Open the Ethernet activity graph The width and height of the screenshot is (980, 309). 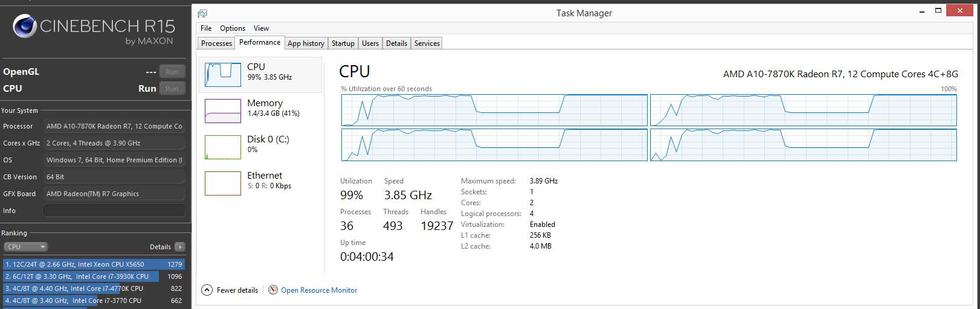point(222,183)
